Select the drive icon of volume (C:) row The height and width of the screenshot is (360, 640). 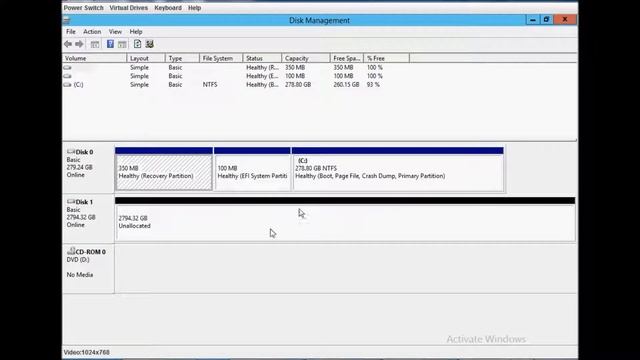click(x=67, y=84)
